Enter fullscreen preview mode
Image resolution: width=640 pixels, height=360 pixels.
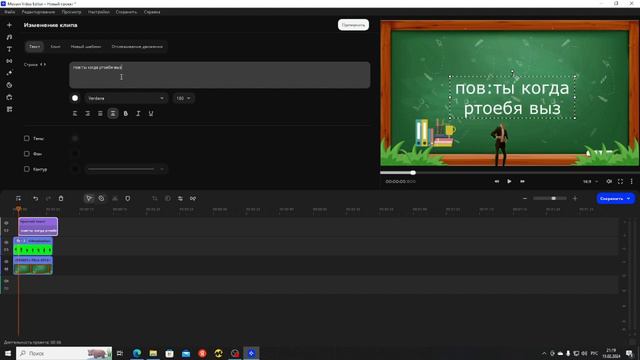click(620, 181)
